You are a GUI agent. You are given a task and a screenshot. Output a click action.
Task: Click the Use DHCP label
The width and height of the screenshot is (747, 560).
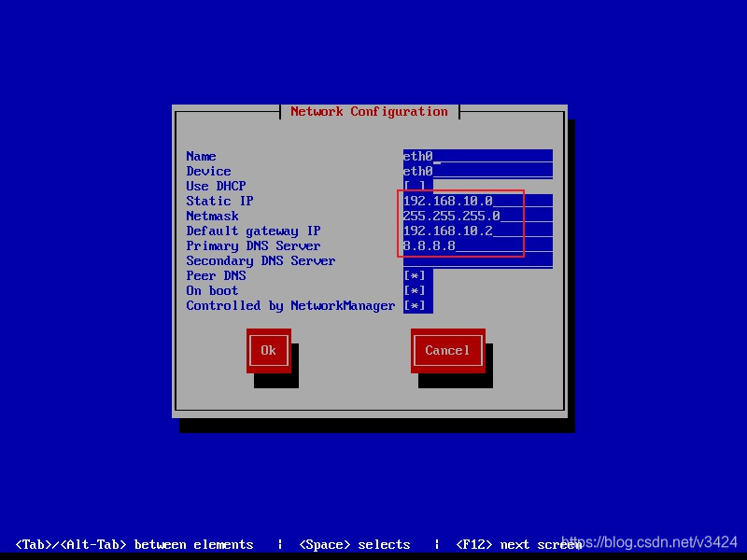[x=216, y=186]
